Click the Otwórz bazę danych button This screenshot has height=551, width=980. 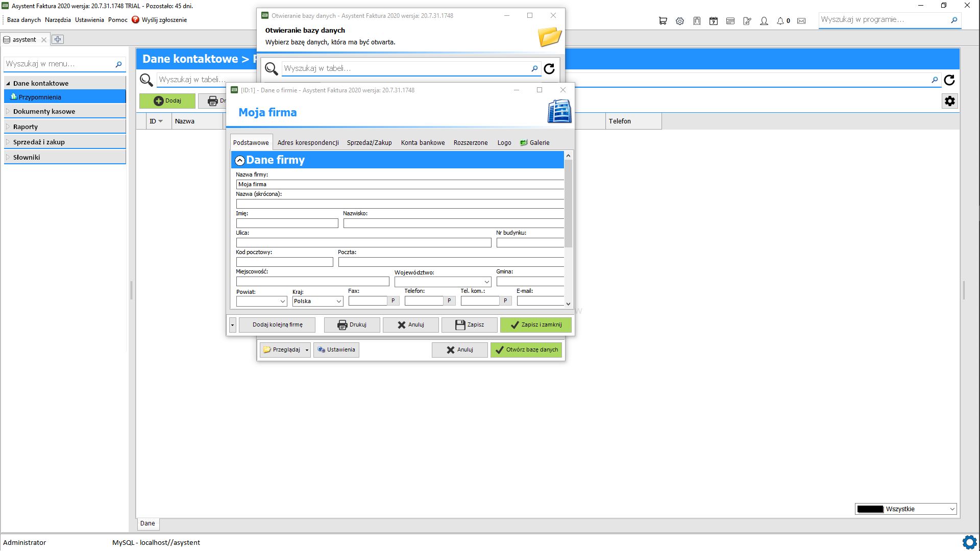tap(526, 349)
